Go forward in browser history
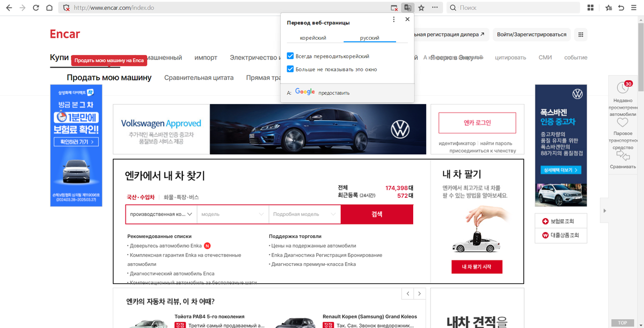Viewport: 644px width, 328px height. point(22,8)
